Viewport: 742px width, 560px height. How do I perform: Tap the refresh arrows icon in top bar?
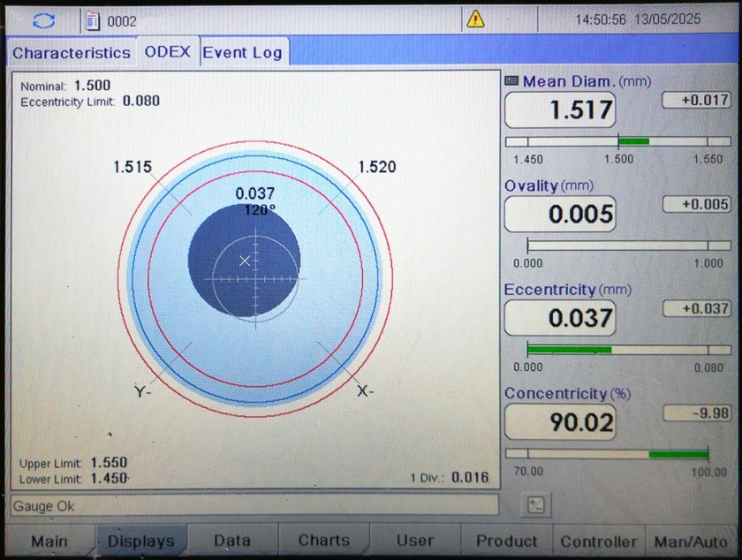tap(43, 19)
